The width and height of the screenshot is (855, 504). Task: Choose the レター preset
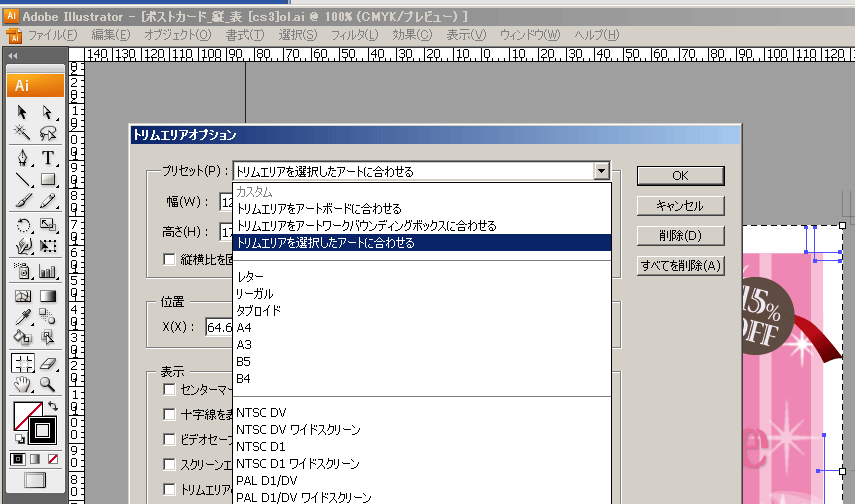coord(422,277)
